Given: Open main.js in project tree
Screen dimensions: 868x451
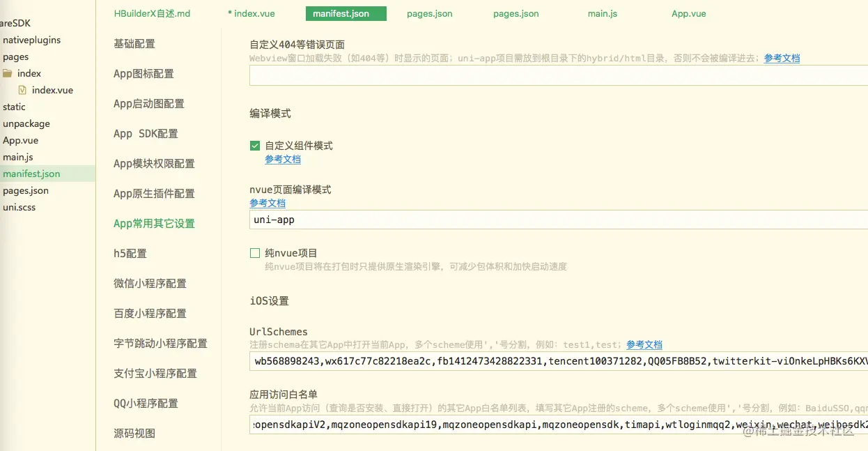Looking at the screenshot, I should (17, 157).
